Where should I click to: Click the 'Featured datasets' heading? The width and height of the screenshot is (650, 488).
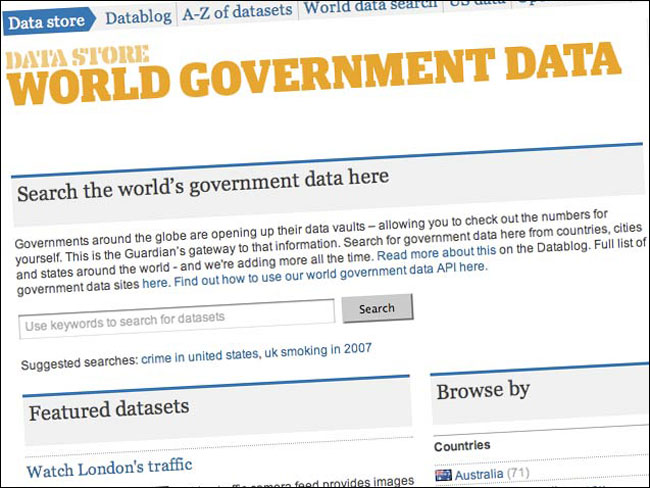109,410
